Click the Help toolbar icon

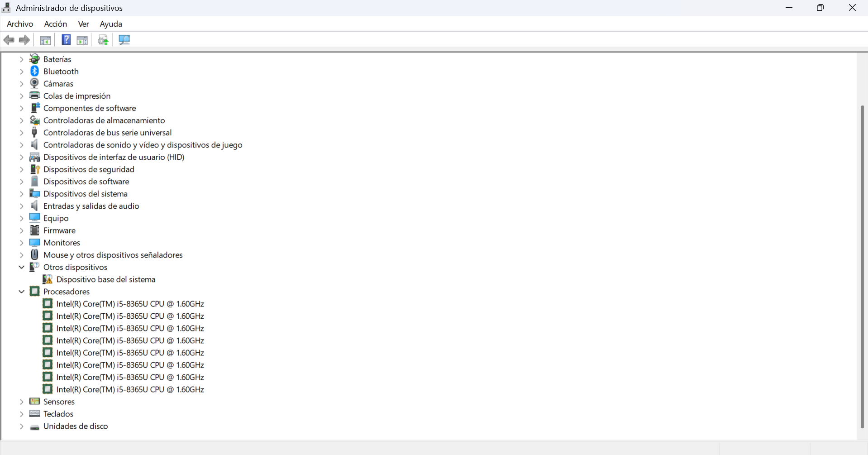[x=66, y=40]
